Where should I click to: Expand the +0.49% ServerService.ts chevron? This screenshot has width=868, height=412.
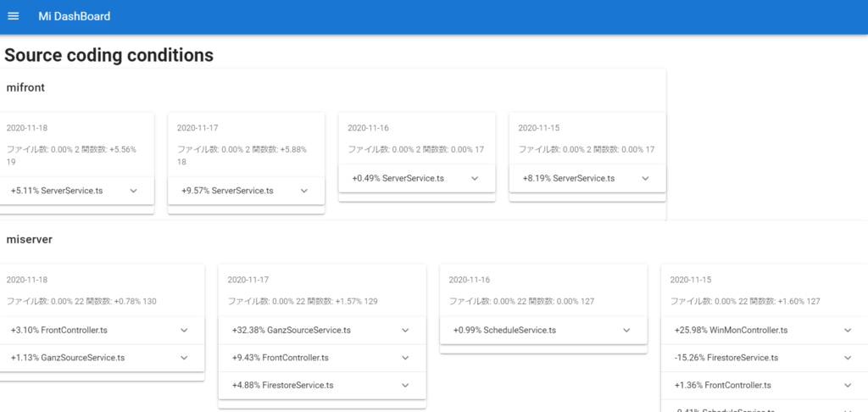point(475,178)
